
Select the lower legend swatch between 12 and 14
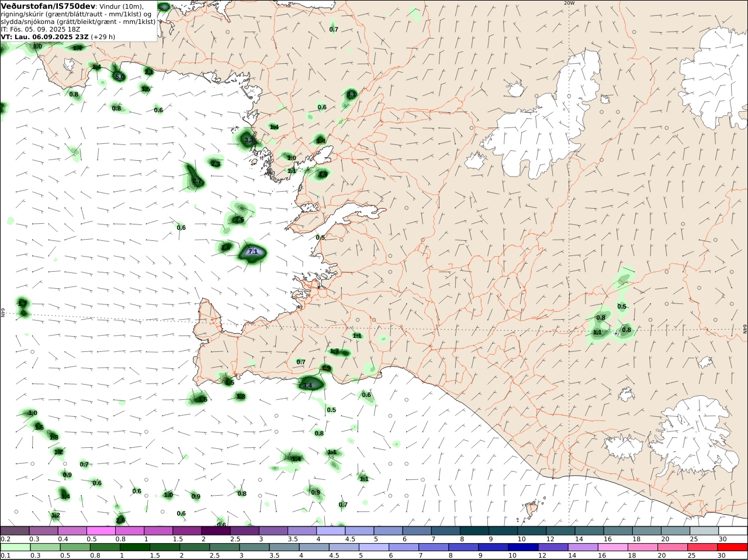tap(553, 547)
